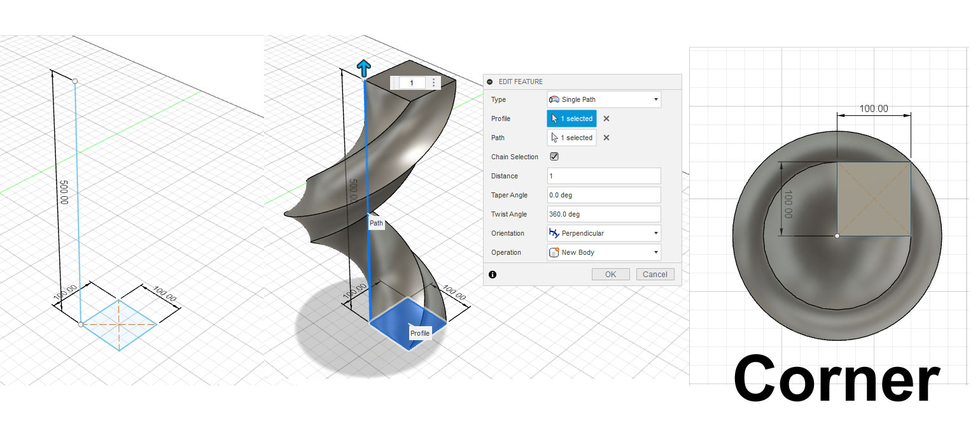Open the Orientation dropdown

click(656, 233)
